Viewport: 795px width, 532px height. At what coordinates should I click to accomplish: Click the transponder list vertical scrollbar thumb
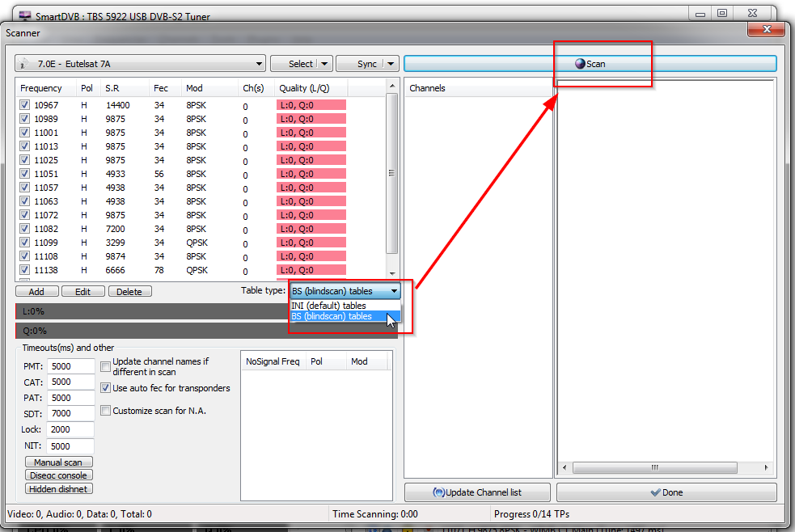[x=392, y=173]
